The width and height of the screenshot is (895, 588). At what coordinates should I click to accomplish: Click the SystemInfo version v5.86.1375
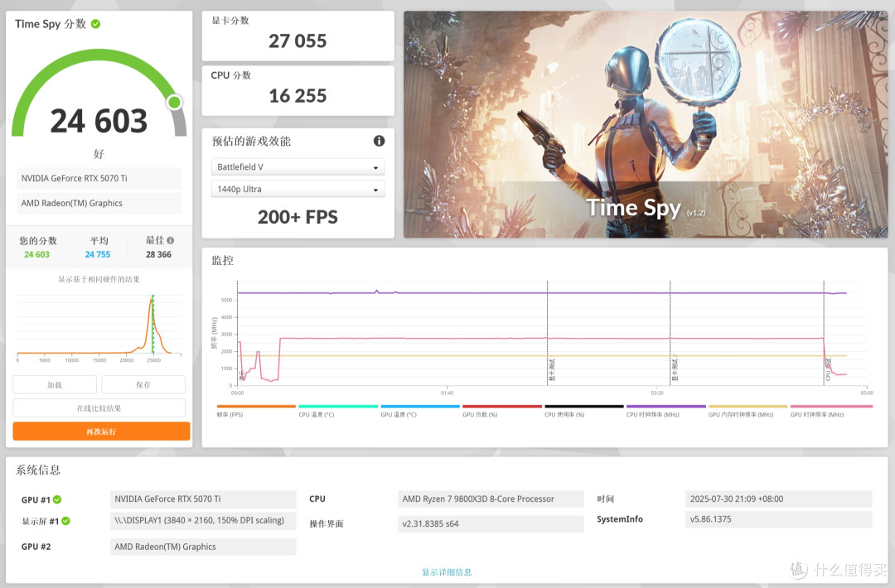point(778,519)
